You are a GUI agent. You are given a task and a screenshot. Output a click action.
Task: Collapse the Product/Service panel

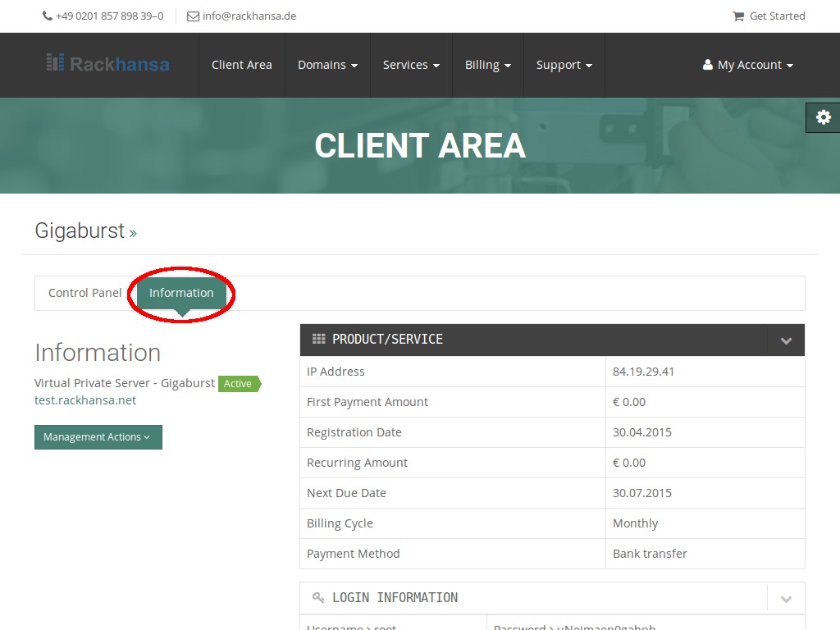click(x=786, y=340)
